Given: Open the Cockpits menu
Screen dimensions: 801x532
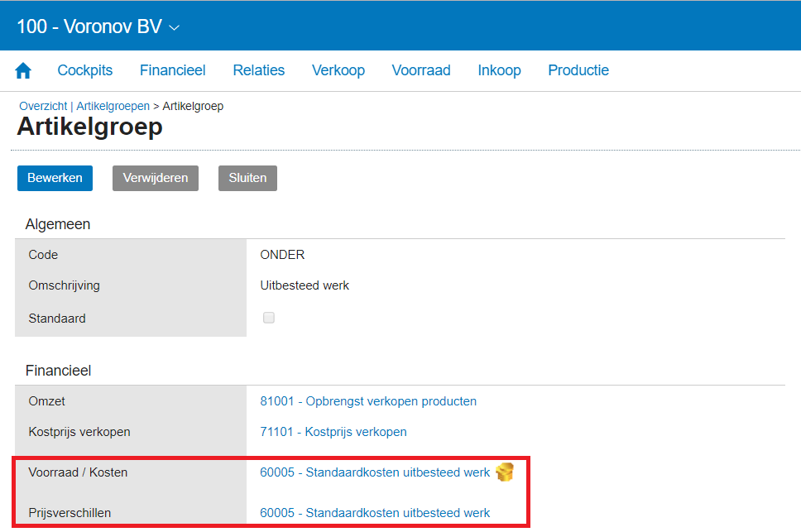Looking at the screenshot, I should (85, 70).
